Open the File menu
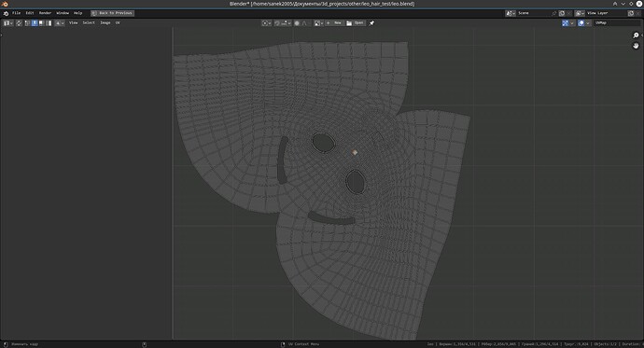 [17, 13]
